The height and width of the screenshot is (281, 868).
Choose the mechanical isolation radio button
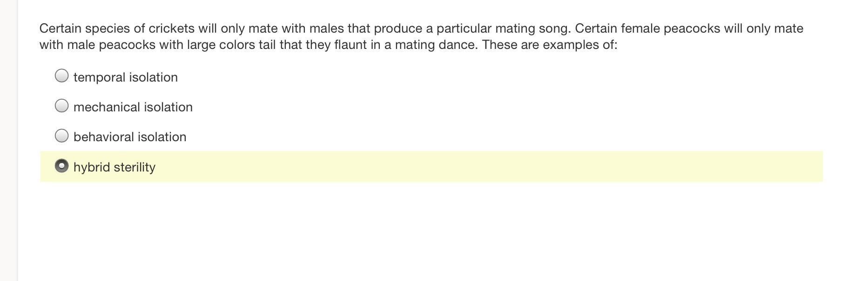tap(61, 106)
